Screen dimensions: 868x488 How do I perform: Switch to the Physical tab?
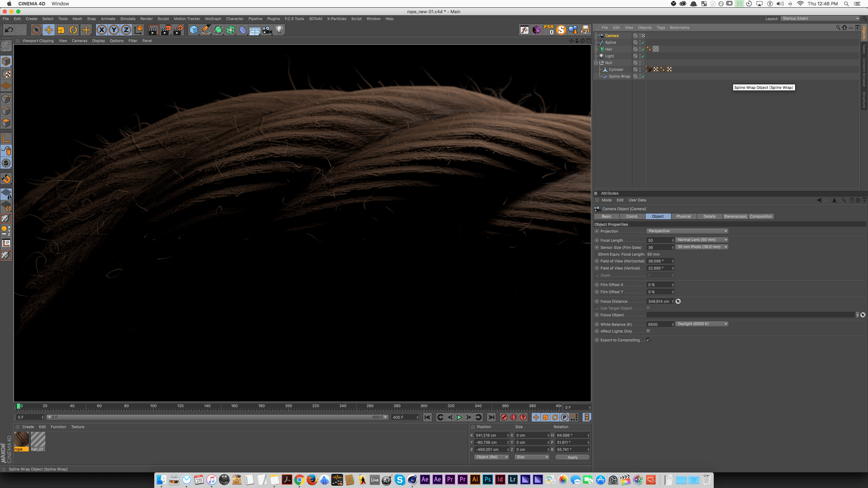(683, 217)
